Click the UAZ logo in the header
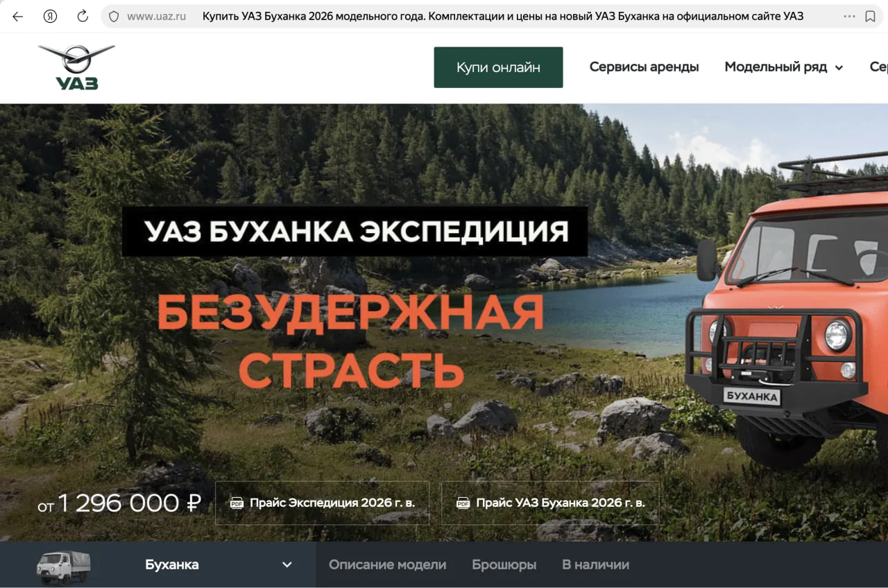 (x=76, y=67)
